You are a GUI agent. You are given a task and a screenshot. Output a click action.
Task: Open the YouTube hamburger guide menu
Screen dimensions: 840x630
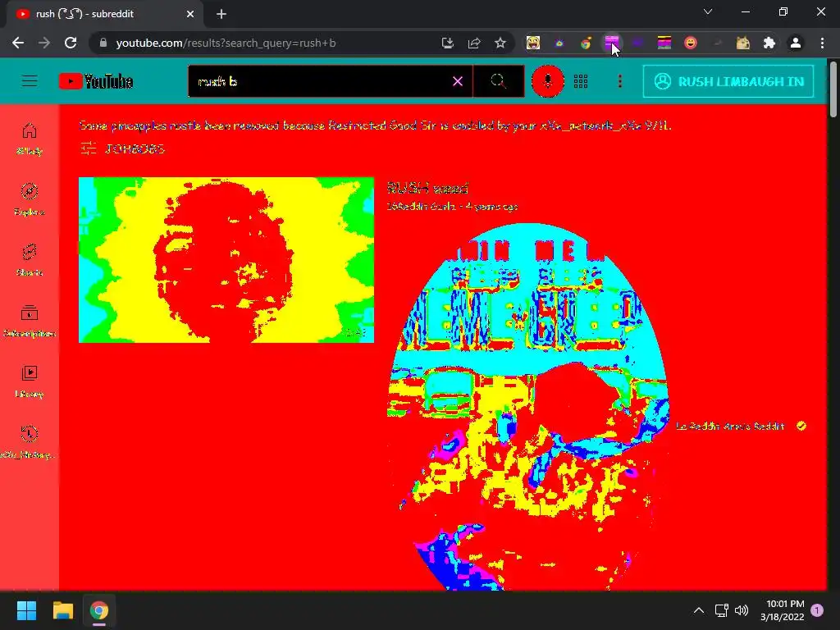(30, 81)
